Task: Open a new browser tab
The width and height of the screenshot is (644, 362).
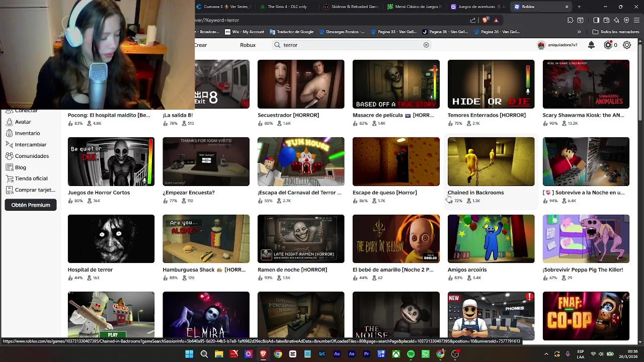Action: pyautogui.click(x=579, y=7)
